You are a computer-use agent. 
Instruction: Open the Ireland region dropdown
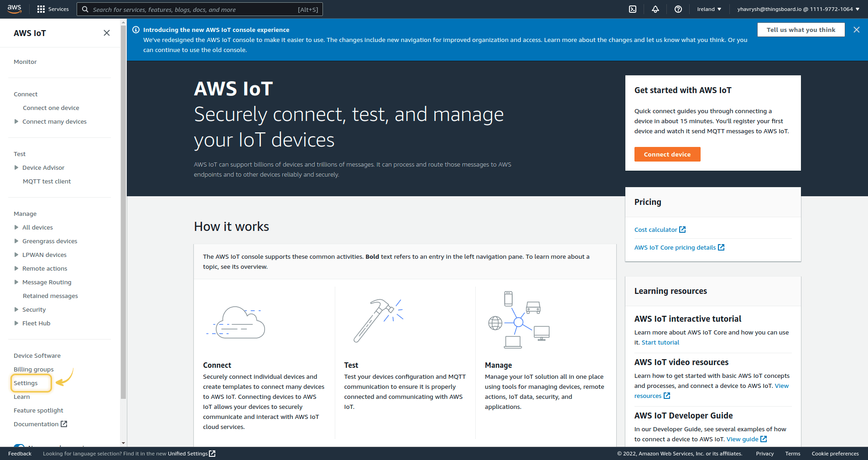[709, 9]
